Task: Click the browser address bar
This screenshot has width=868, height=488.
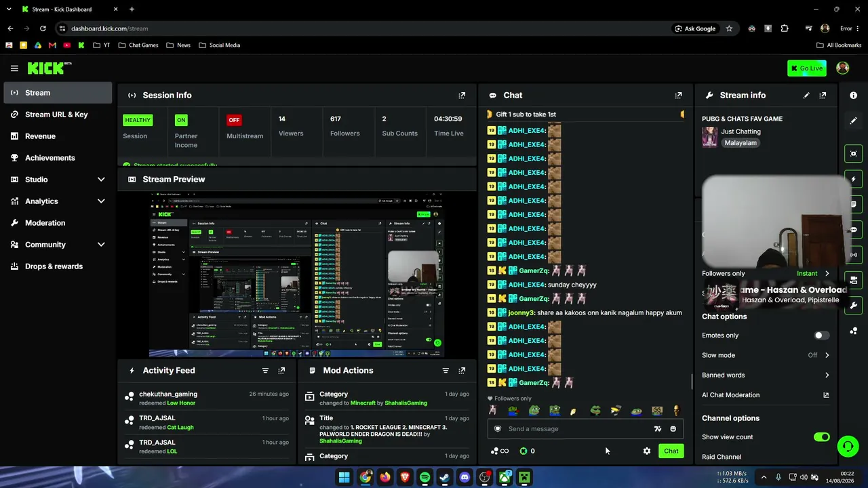Action: (366, 28)
